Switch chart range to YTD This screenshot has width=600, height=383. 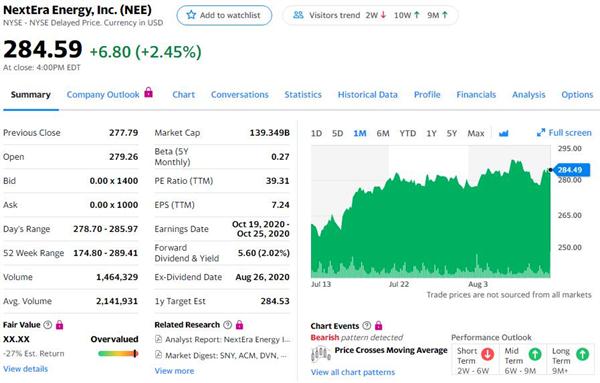408,133
